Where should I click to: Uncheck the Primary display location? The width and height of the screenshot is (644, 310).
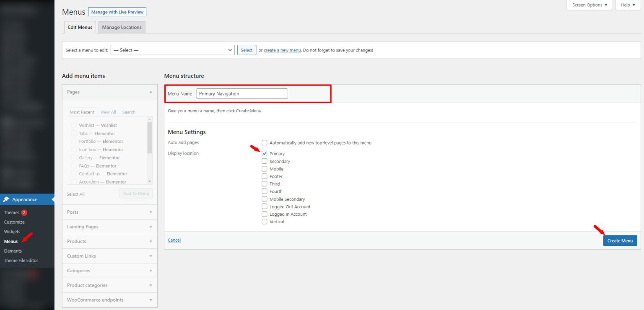pos(264,153)
